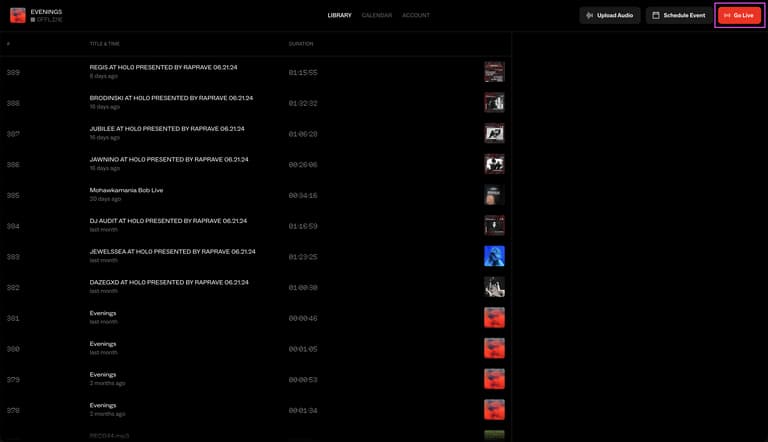Select title BRODINSKI AT HOLO PRESENTED BY RAPRAVE
Viewport: 768px width, 442px height.
click(171, 98)
